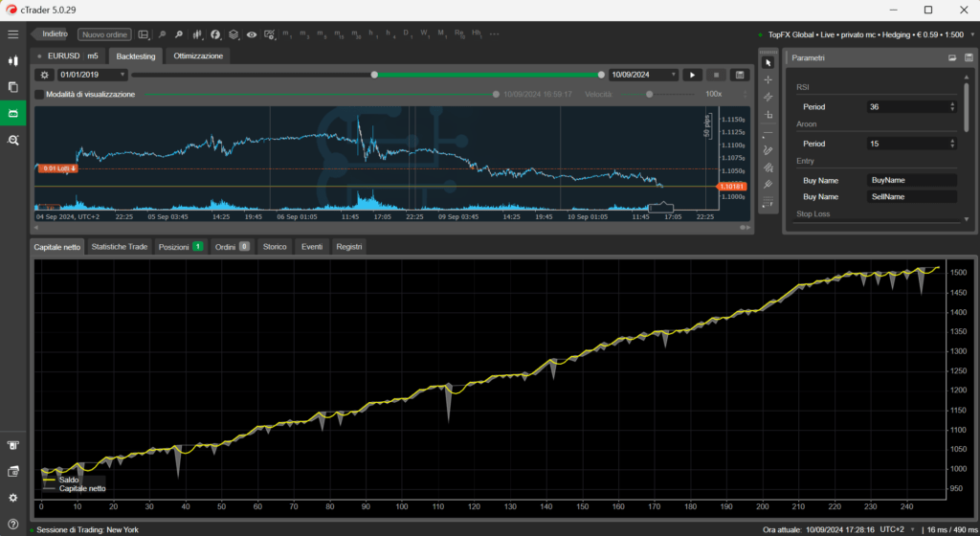Open end date 10/09/2024 dropdown

point(643,75)
